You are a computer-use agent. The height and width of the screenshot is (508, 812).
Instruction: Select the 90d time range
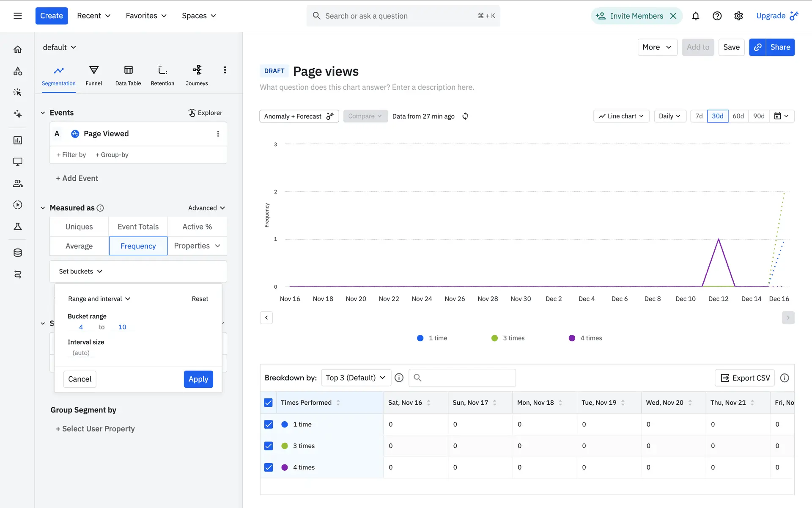click(759, 116)
